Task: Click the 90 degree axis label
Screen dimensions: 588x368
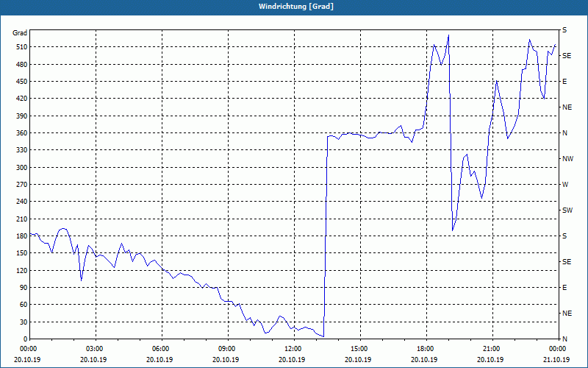Action: pos(23,288)
